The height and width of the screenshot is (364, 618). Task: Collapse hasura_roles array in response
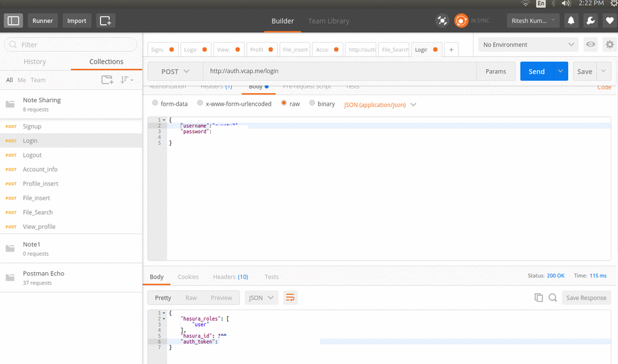(x=164, y=319)
